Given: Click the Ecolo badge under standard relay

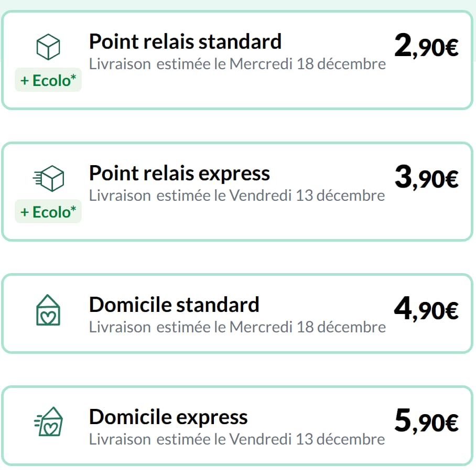Looking at the screenshot, I should pos(48,81).
